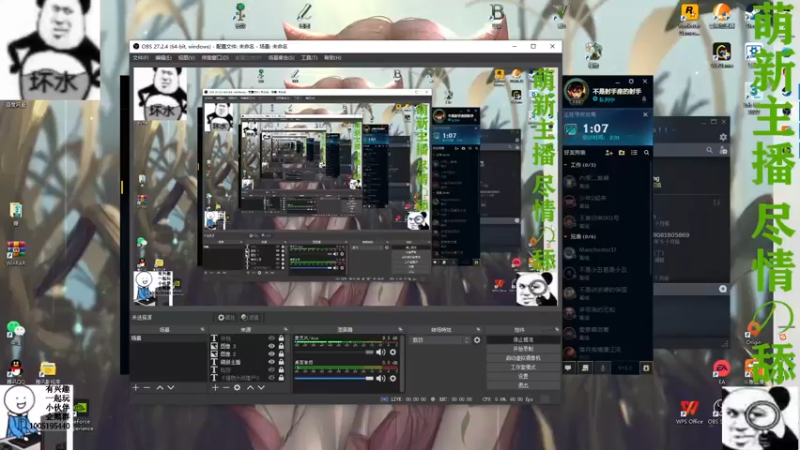This screenshot has height=450, width=800.
Task: Collapse 兄弟 friend group in friends list
Action: coord(565,237)
